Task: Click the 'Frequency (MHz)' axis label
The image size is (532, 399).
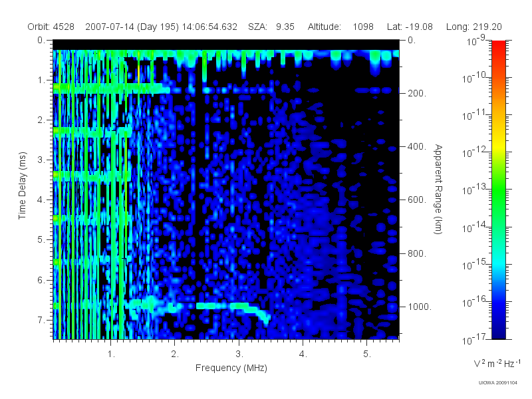Action: pos(231,368)
